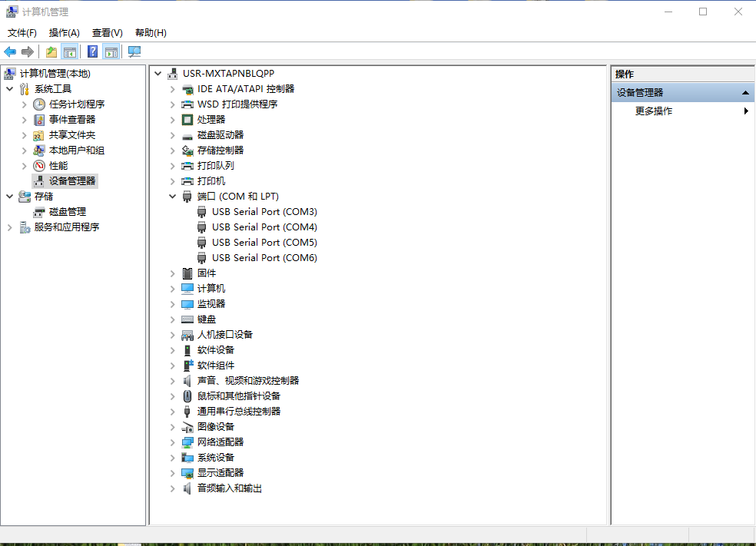Click the 网络适配器 icon

click(187, 442)
